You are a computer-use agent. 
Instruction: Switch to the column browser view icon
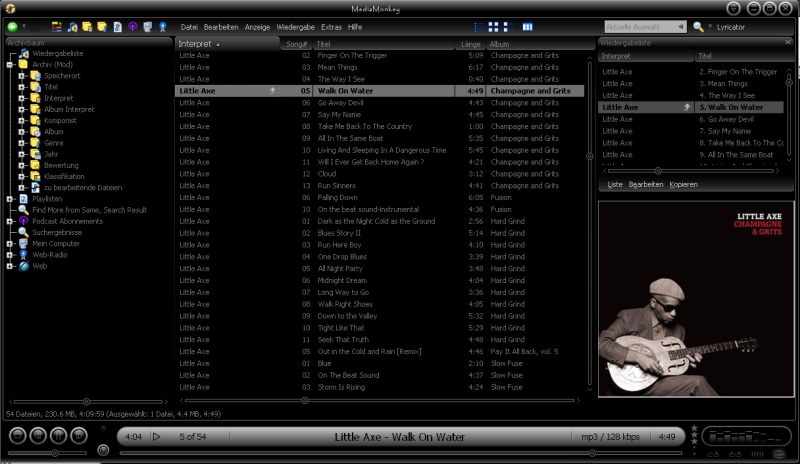pos(528,27)
